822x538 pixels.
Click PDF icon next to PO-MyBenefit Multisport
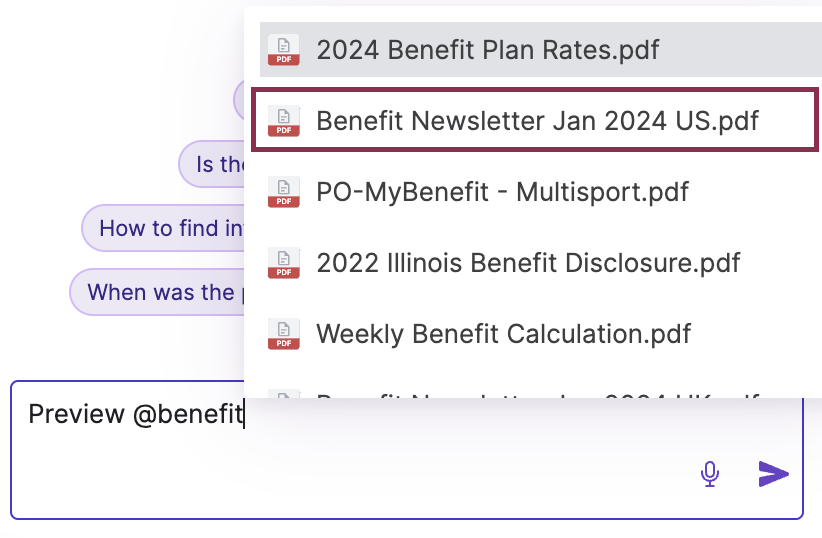tap(284, 192)
